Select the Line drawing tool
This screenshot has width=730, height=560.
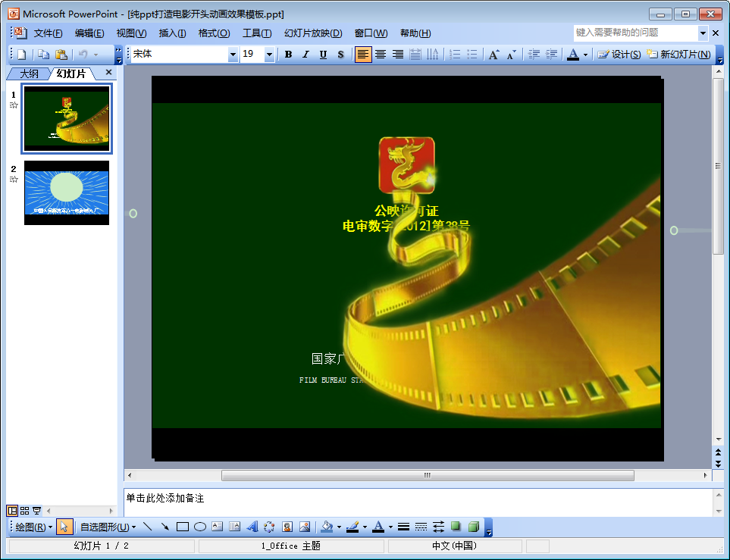(148, 527)
